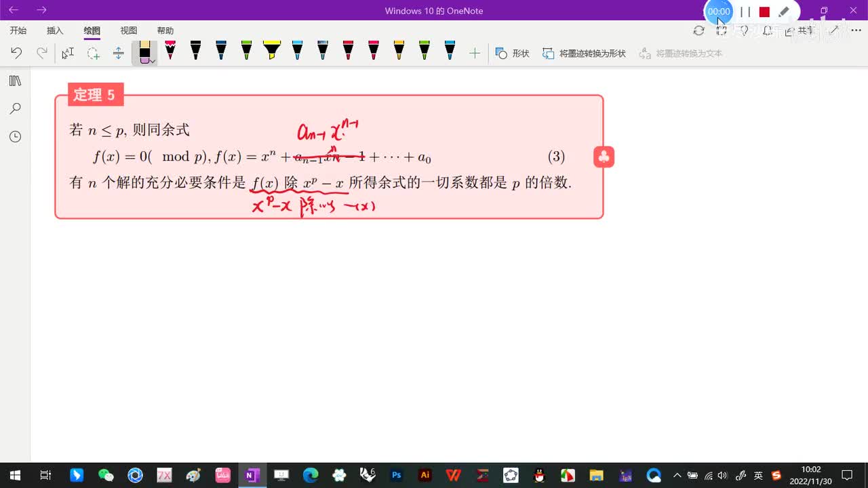The image size is (868, 488).
Task: Click the sync refresh icon at top right
Action: pyautogui.click(x=698, y=30)
